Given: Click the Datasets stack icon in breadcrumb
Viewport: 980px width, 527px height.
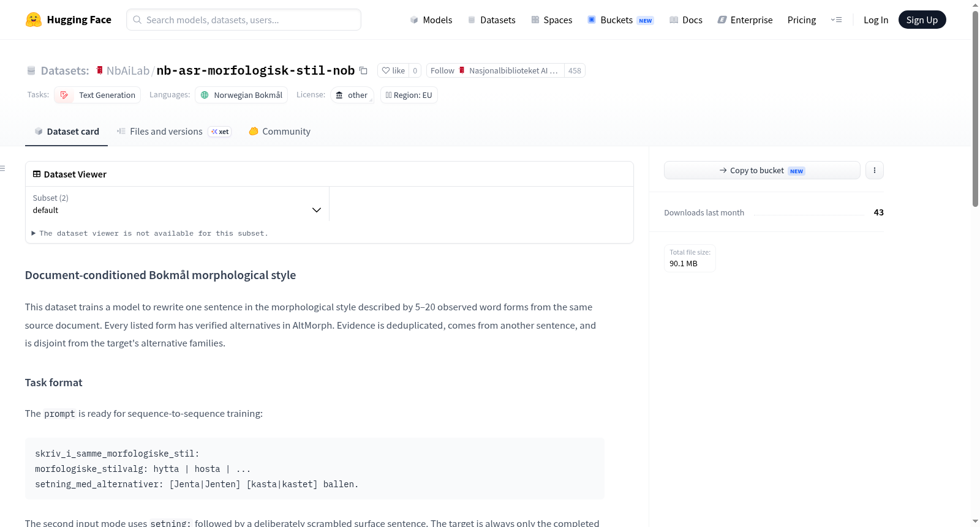Looking at the screenshot, I should click(x=31, y=70).
